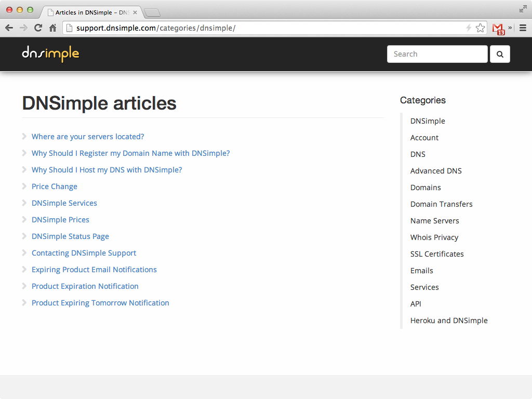Focus the Search input field
This screenshot has height=399, width=532.
coord(437,54)
